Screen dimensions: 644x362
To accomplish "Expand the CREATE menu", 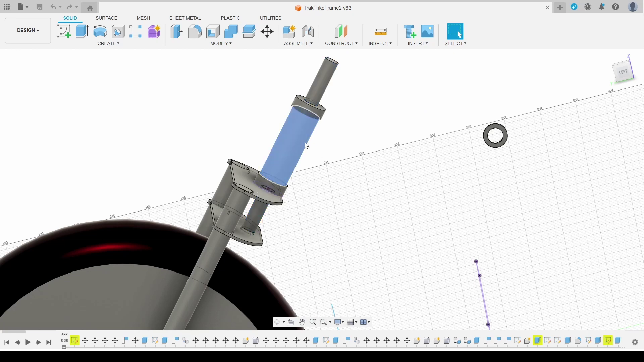I will [x=108, y=43].
